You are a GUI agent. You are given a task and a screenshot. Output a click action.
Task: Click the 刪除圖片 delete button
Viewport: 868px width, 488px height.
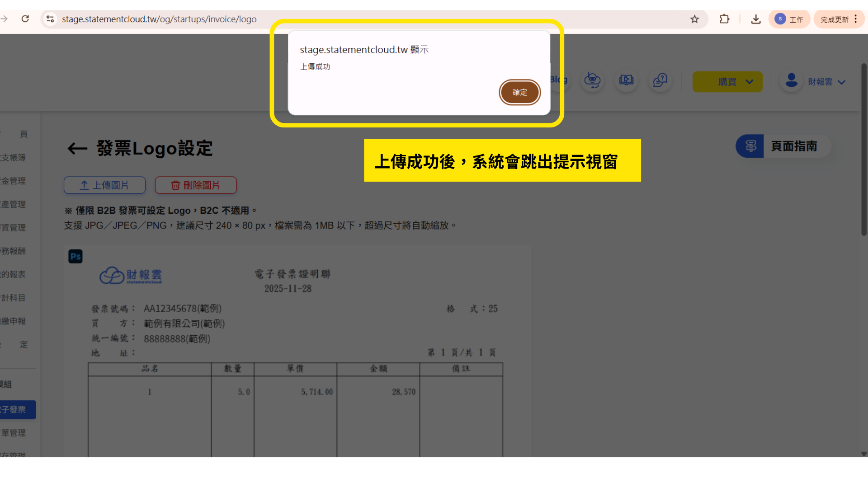195,185
